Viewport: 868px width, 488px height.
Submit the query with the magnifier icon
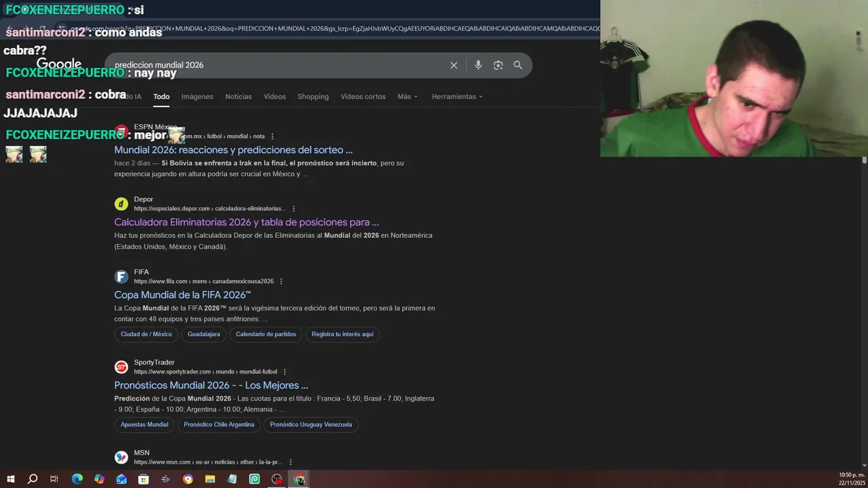[x=518, y=65]
